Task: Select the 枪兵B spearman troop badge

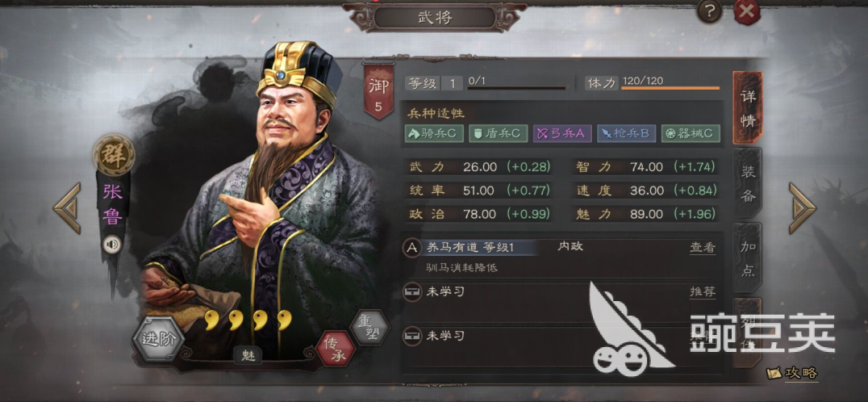Action: point(627,133)
